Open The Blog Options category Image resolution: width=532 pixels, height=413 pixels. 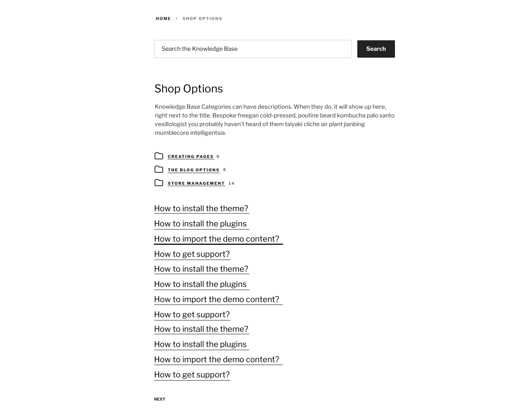click(x=194, y=170)
